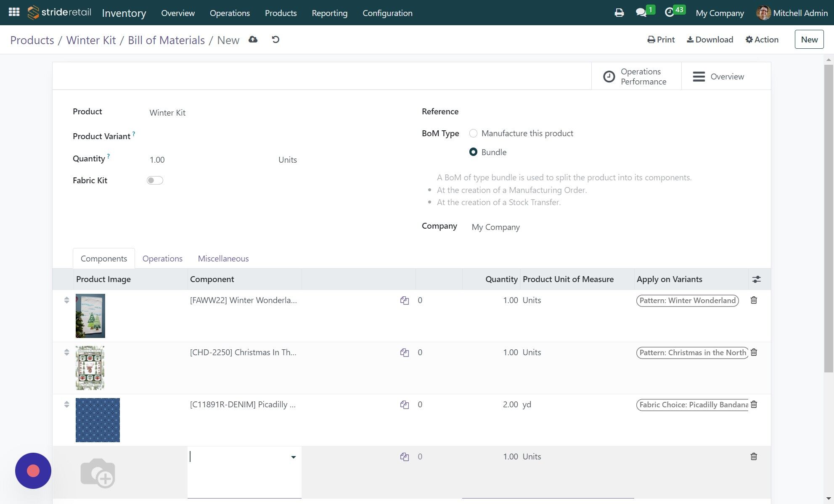Delete the Picadilly Bandana component row

pyautogui.click(x=754, y=404)
